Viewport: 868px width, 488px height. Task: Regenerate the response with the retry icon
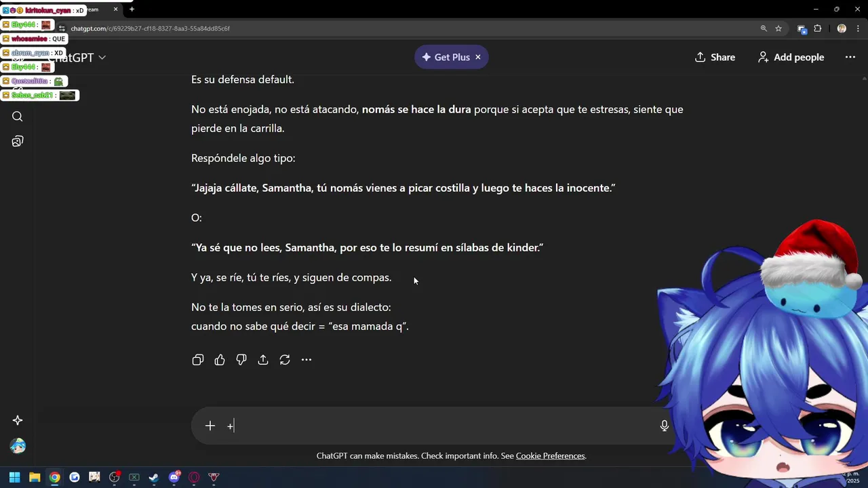point(285,360)
